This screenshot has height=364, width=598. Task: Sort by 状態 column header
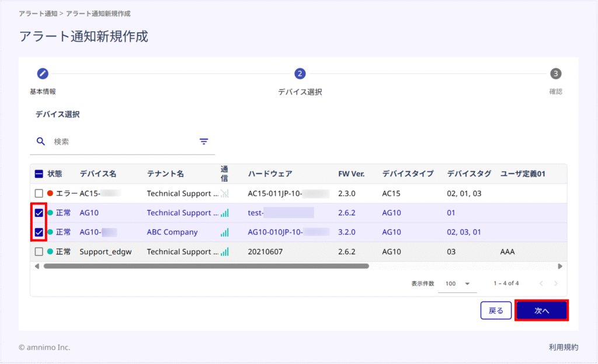pyautogui.click(x=54, y=174)
